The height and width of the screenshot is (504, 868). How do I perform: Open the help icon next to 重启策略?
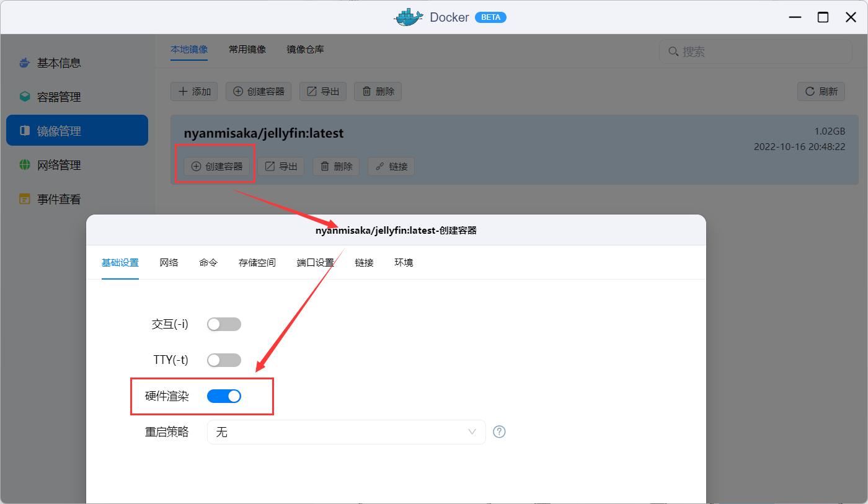click(499, 431)
